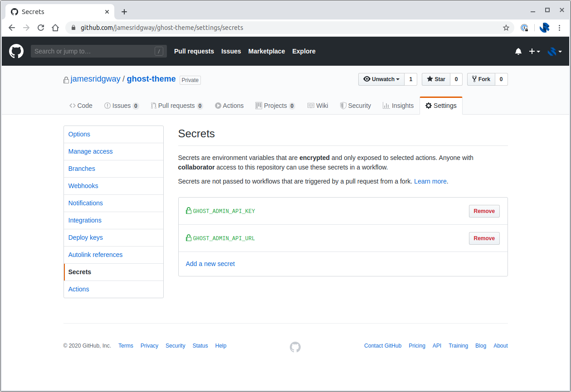Open Deploy keys settings
Viewport: 571px width, 392px height.
[x=113, y=237]
